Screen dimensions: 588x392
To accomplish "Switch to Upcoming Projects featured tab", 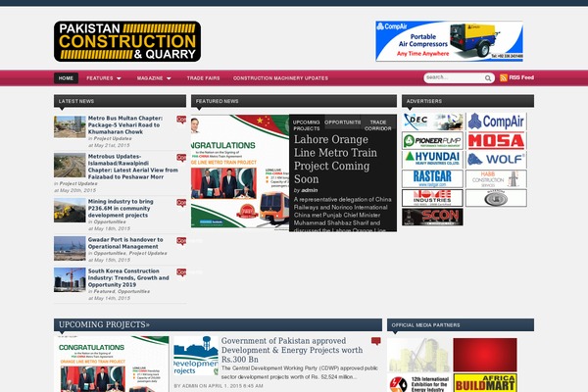I will (307, 125).
